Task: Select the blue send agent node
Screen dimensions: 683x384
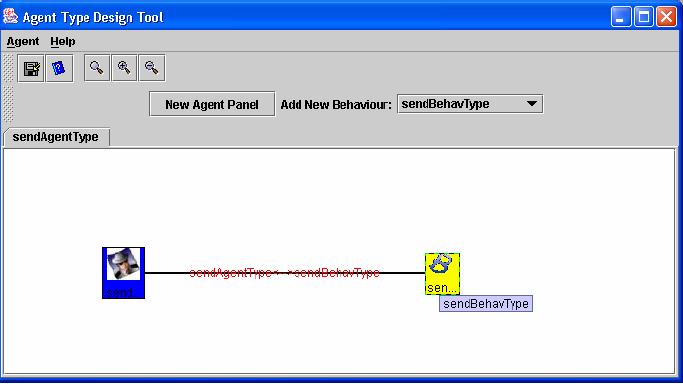Action: pyautogui.click(x=123, y=273)
